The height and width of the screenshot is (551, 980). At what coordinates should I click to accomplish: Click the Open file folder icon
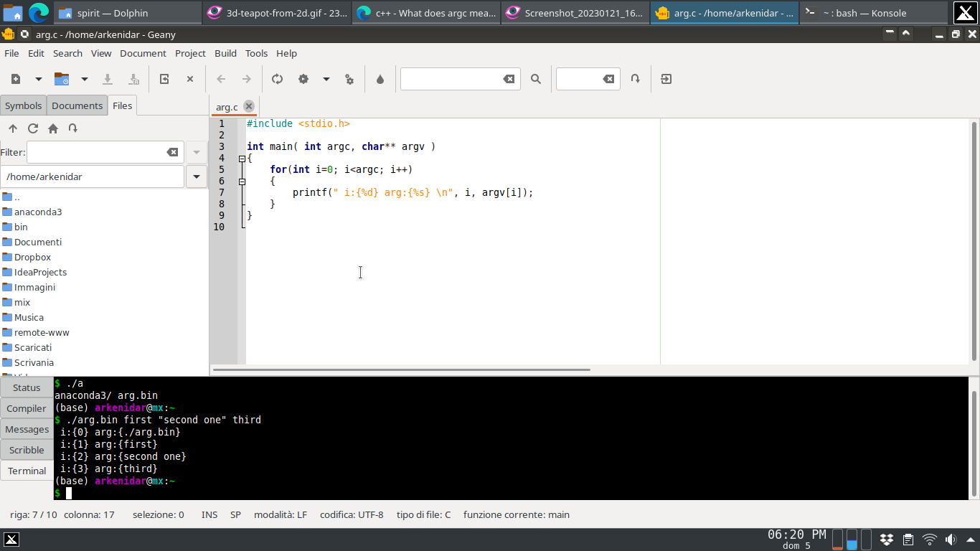click(62, 79)
